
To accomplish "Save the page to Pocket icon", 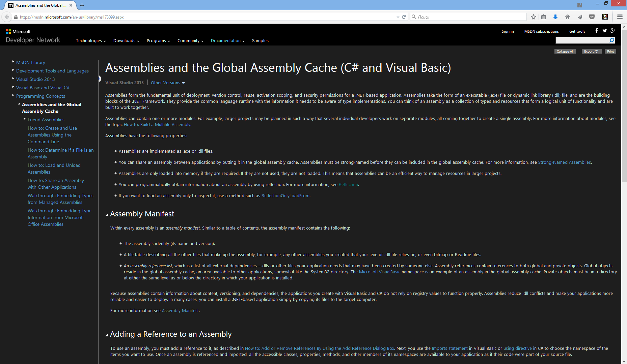I will pyautogui.click(x=592, y=17).
